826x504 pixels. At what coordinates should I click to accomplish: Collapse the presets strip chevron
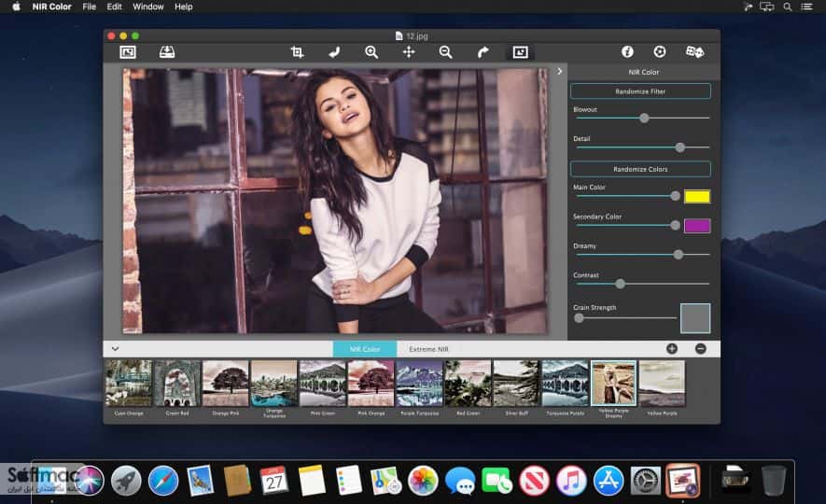pyautogui.click(x=115, y=349)
